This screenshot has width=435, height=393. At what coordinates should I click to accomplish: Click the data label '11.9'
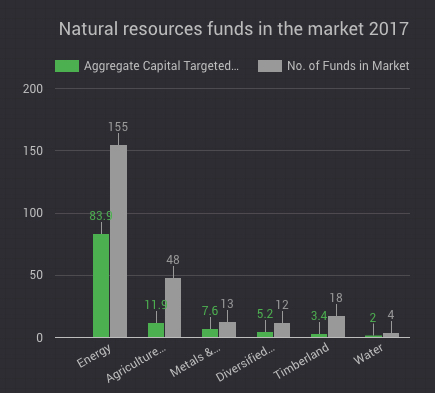point(156,305)
